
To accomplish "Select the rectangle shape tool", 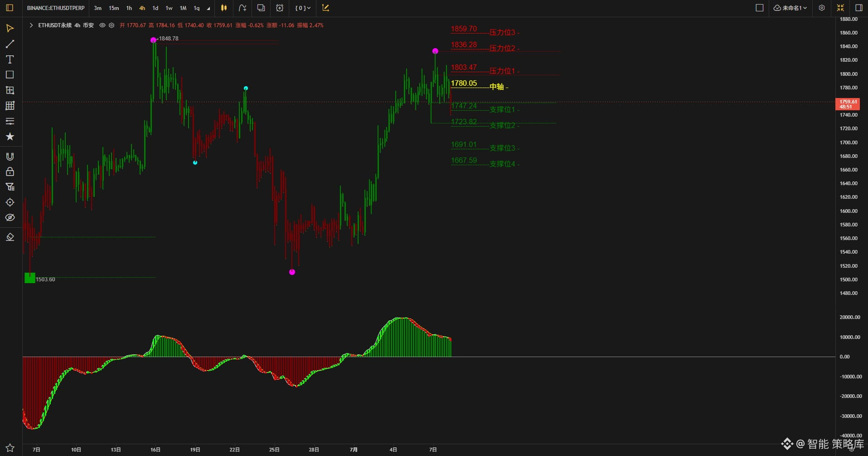I will (x=10, y=74).
